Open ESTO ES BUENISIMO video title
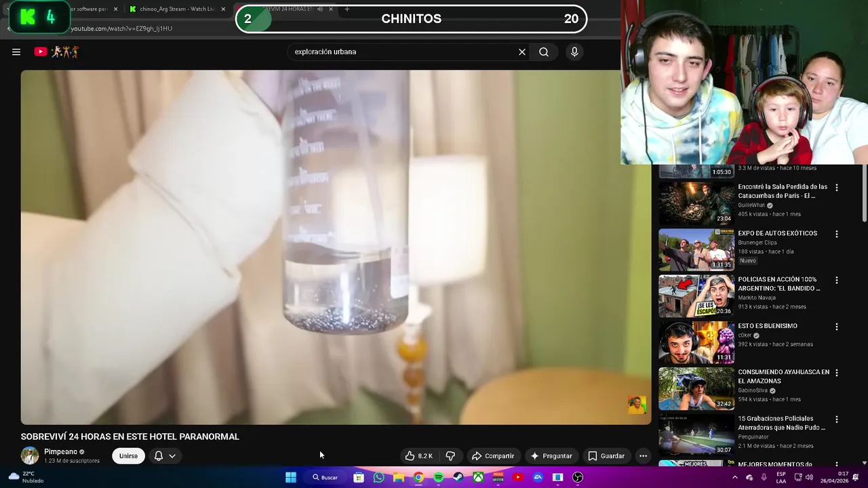 pos(768,326)
